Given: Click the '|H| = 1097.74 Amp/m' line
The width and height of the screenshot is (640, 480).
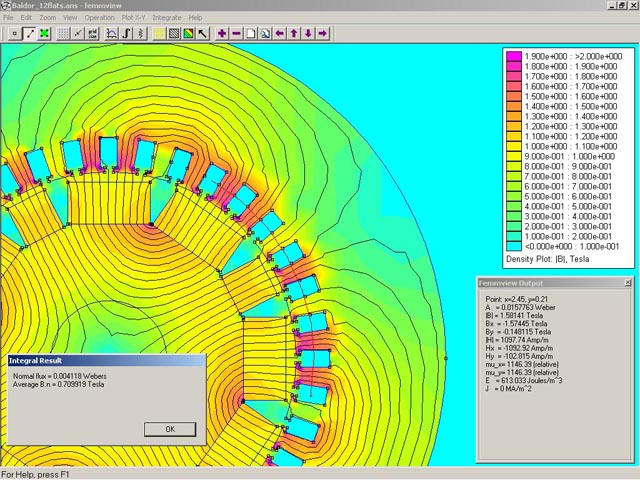Looking at the screenshot, I should coord(517,340).
